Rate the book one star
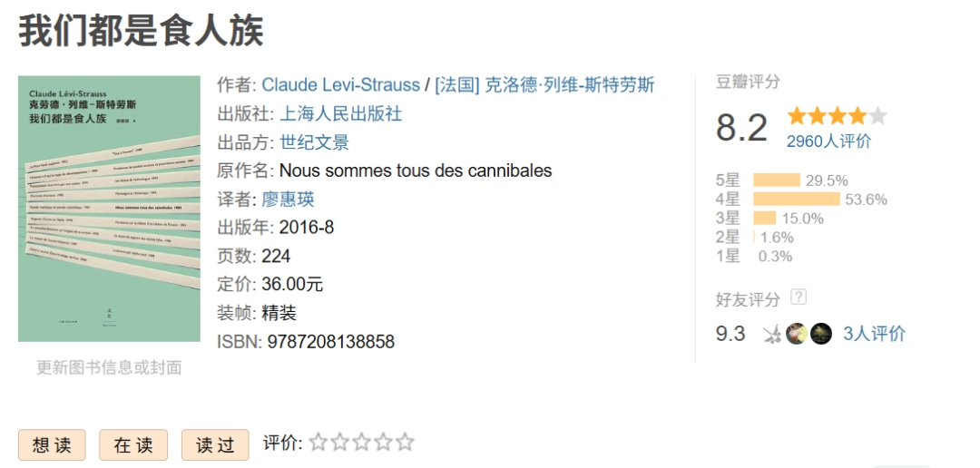The height and width of the screenshot is (468, 980). [x=318, y=443]
